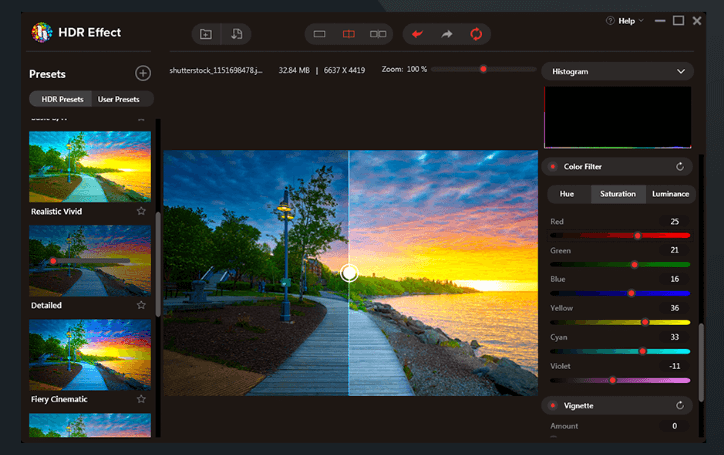
Task: Switch to single view mode icon
Action: (x=320, y=34)
